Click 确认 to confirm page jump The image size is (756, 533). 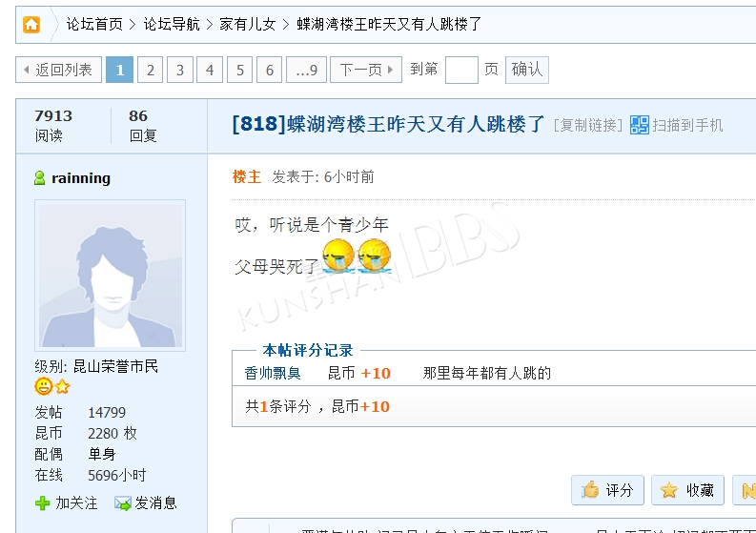527,70
